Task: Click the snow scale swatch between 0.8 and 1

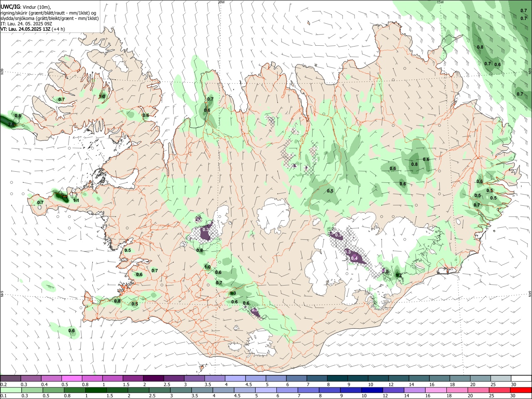Action: coord(92,379)
